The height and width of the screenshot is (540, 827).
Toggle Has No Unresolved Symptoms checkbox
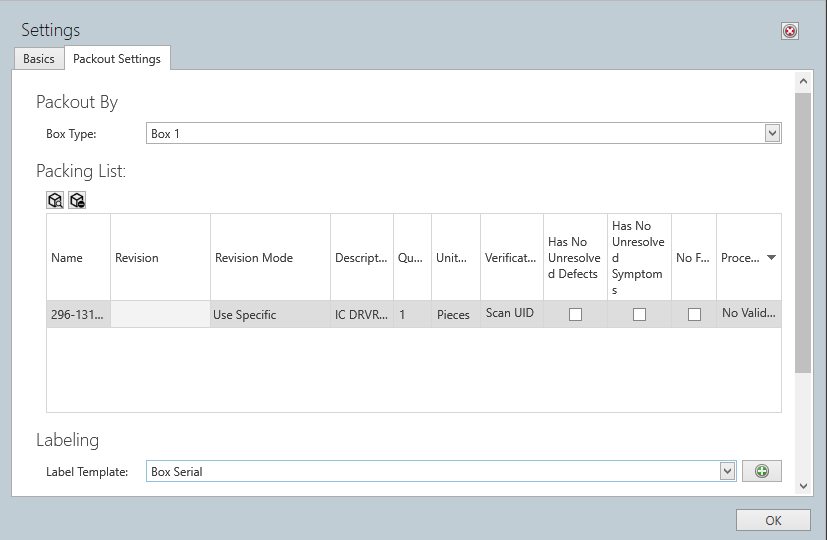tap(639, 314)
